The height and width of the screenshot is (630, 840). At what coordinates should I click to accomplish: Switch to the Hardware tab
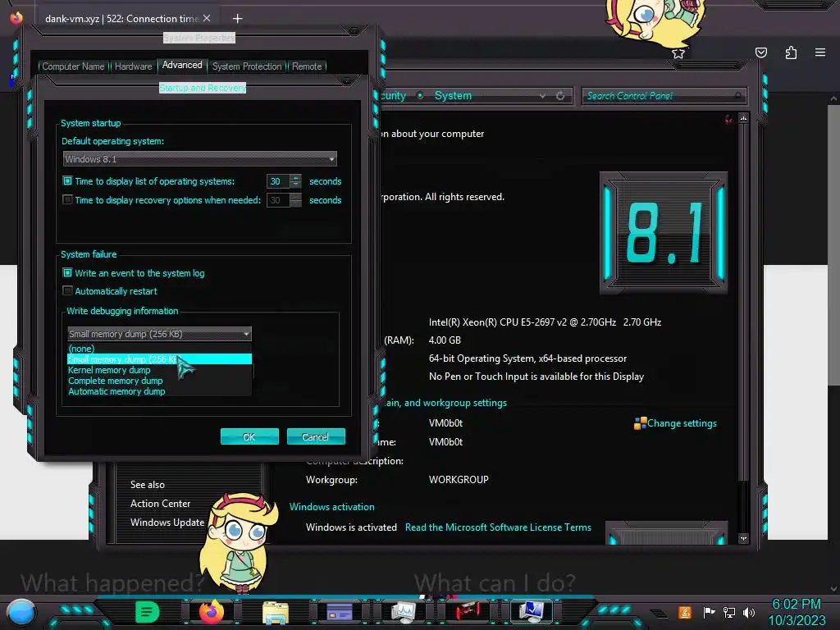(x=134, y=66)
